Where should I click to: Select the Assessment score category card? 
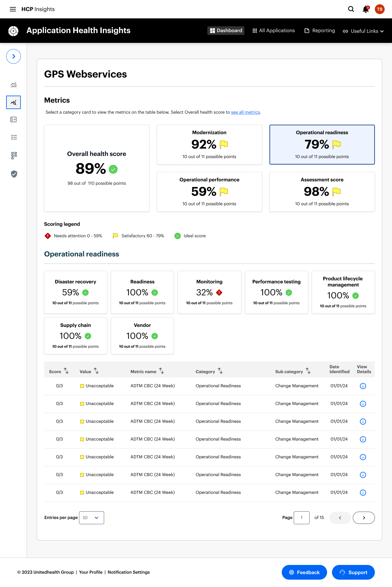point(322,192)
